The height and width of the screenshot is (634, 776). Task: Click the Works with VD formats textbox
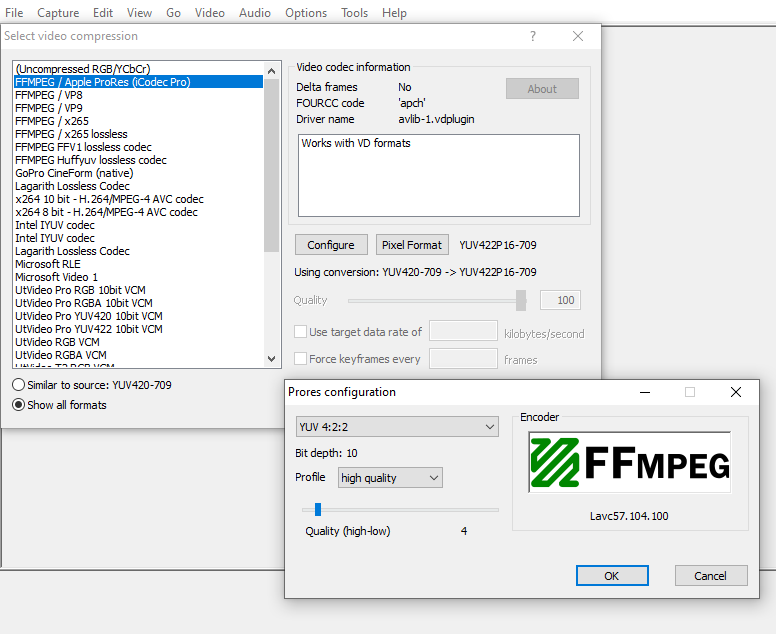[x=438, y=175]
